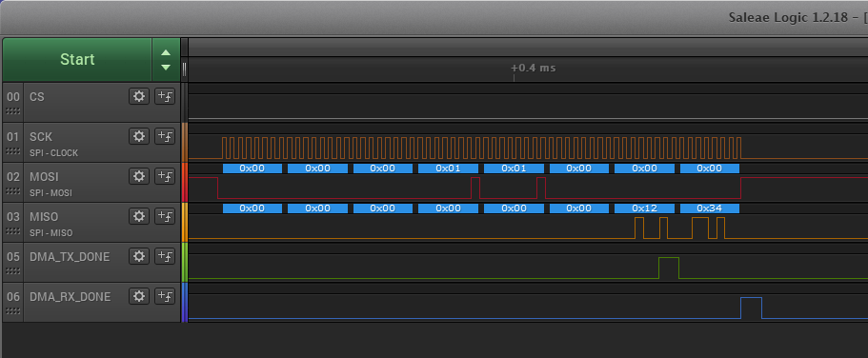Click the MOSI channel red color strip
The height and width of the screenshot is (358, 868).
tap(185, 182)
